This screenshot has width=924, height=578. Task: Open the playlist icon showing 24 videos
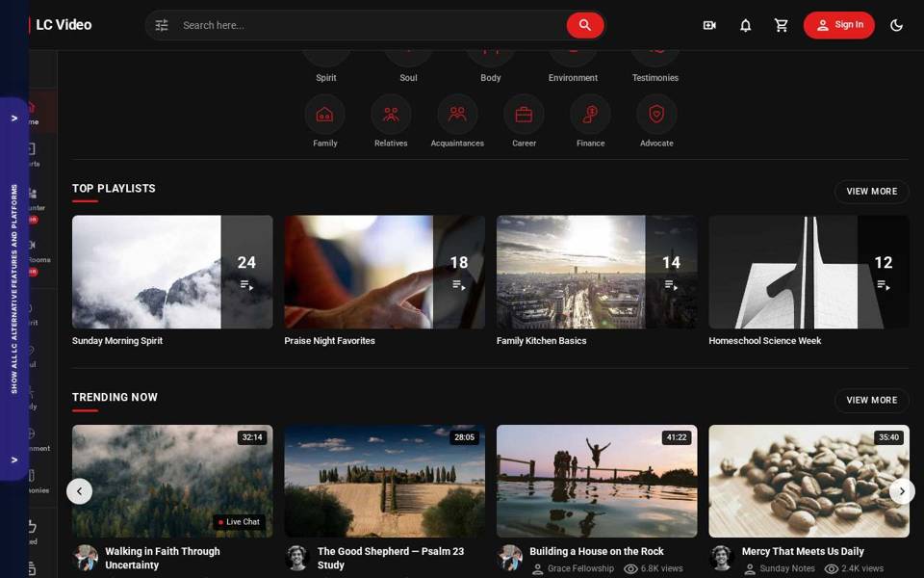(247, 286)
